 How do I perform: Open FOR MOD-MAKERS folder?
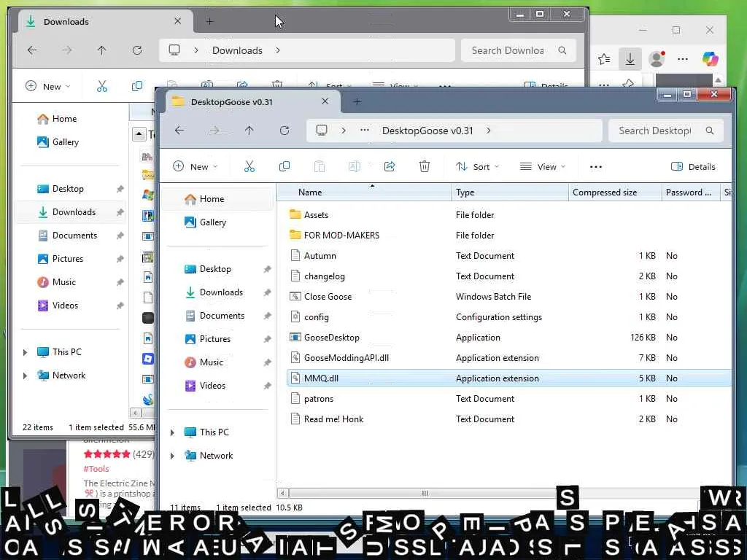pos(334,236)
